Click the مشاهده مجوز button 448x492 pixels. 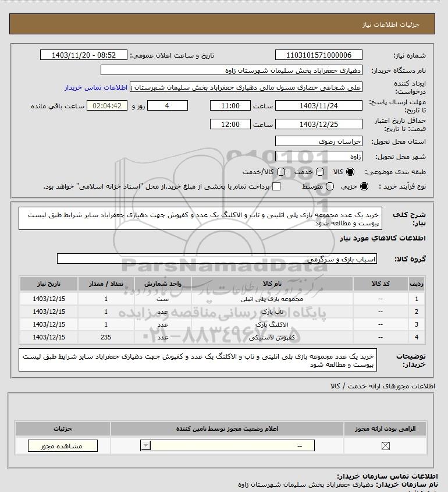click(x=63, y=445)
